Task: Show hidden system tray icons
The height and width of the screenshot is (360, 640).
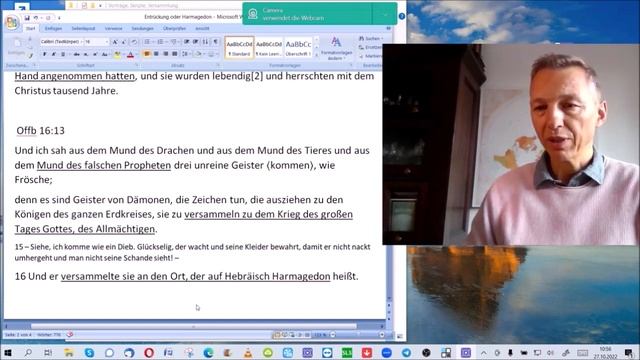Action: 484,352
